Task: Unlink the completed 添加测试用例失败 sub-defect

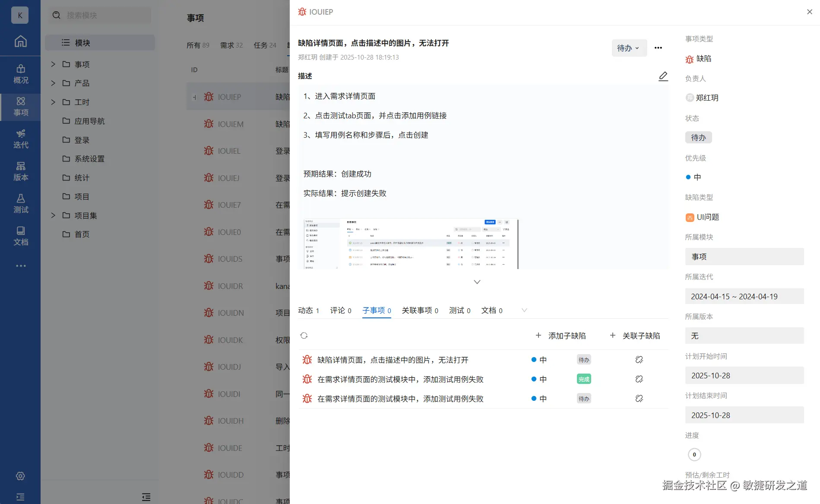Action: pos(639,379)
